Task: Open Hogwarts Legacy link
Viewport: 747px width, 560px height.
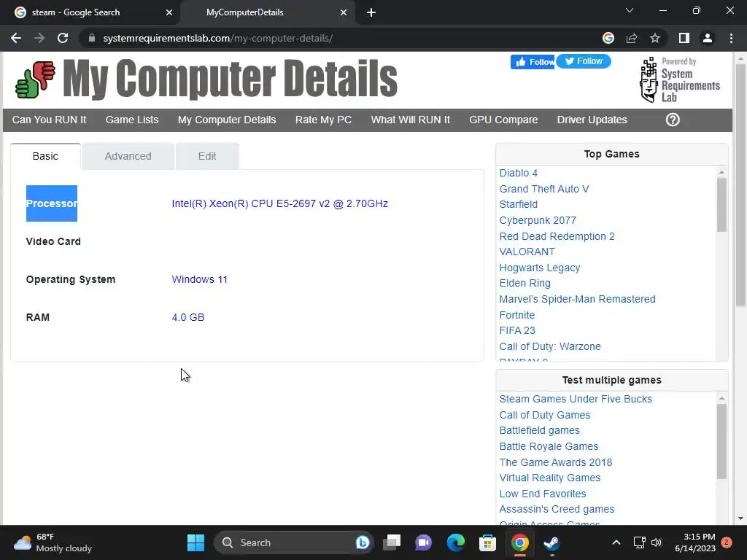Action: [540, 268]
